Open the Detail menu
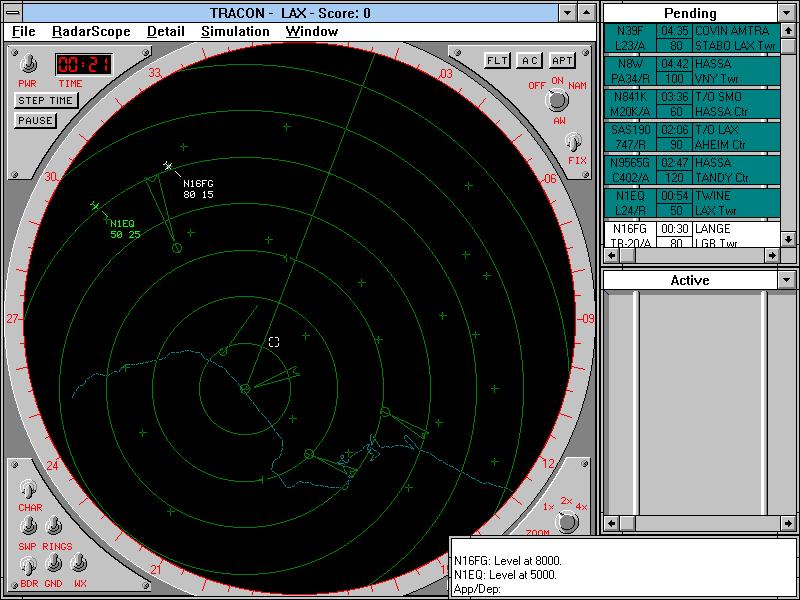The width and height of the screenshot is (800, 600). coord(165,32)
